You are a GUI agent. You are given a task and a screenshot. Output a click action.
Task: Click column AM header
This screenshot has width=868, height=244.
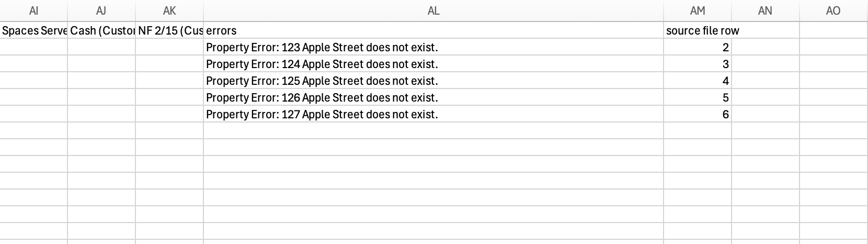pos(698,10)
